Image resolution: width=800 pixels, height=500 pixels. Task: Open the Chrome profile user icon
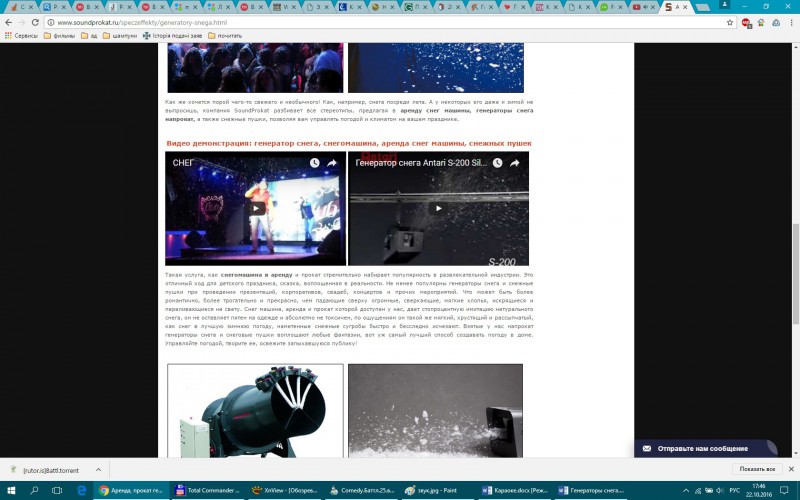point(724,5)
